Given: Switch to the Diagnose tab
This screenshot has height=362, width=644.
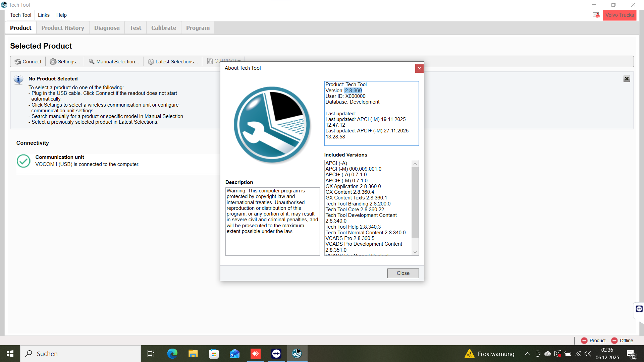Looking at the screenshot, I should point(107,28).
